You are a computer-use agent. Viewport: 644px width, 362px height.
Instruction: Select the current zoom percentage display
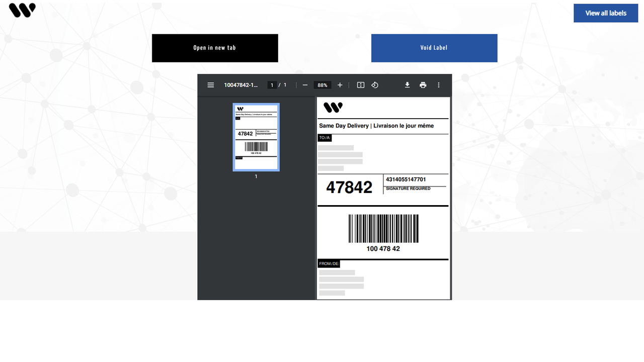tap(322, 85)
